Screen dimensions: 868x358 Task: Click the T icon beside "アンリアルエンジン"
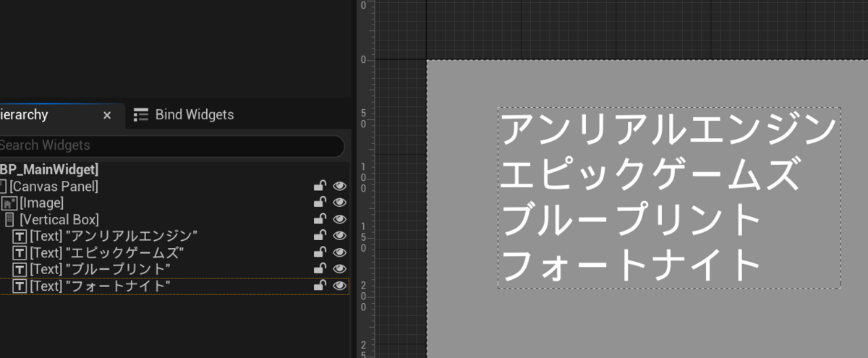pyautogui.click(x=20, y=236)
